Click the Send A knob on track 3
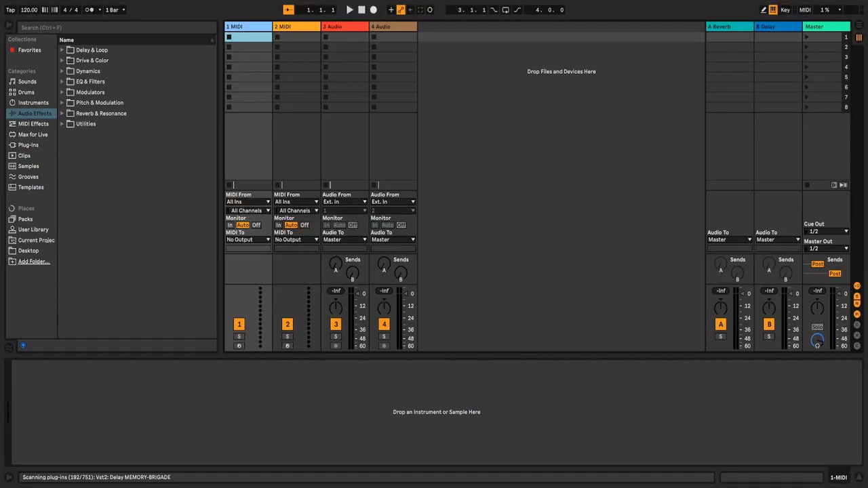 (x=335, y=263)
